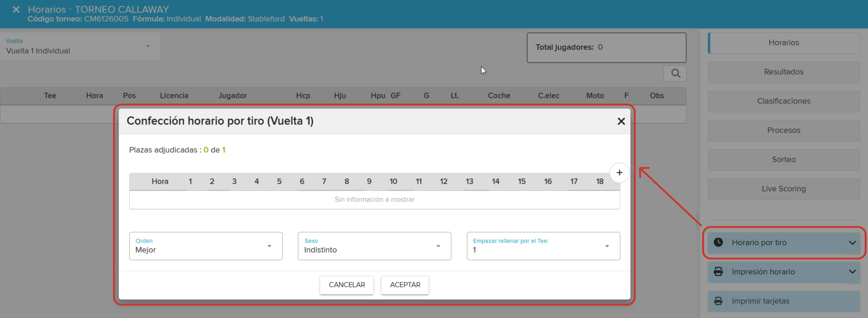Add a new time row with plus button

click(619, 173)
